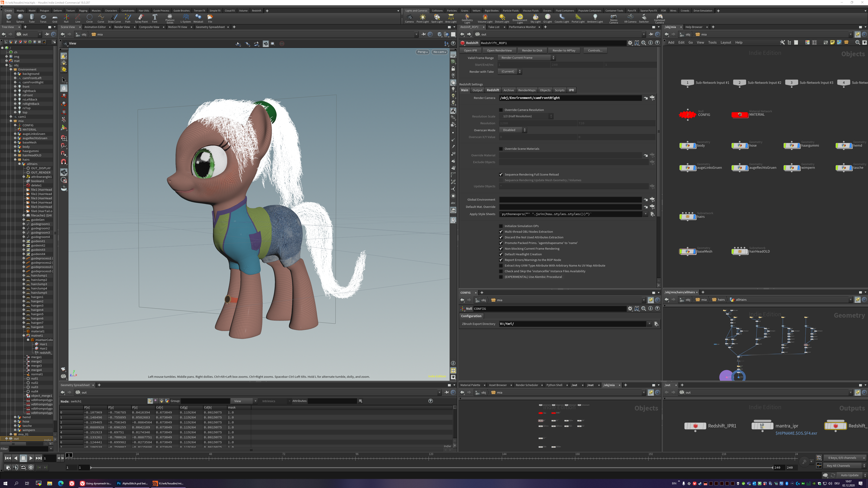Add a Spot Light from shelf
The image size is (868, 488).
tap(437, 18)
